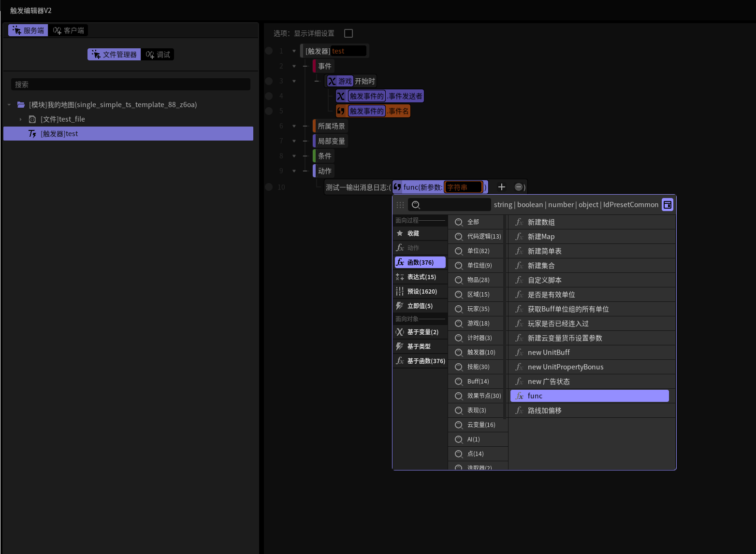Select the 预设(1620) category icon
Viewport: 756px width, 554px height.
(400, 291)
